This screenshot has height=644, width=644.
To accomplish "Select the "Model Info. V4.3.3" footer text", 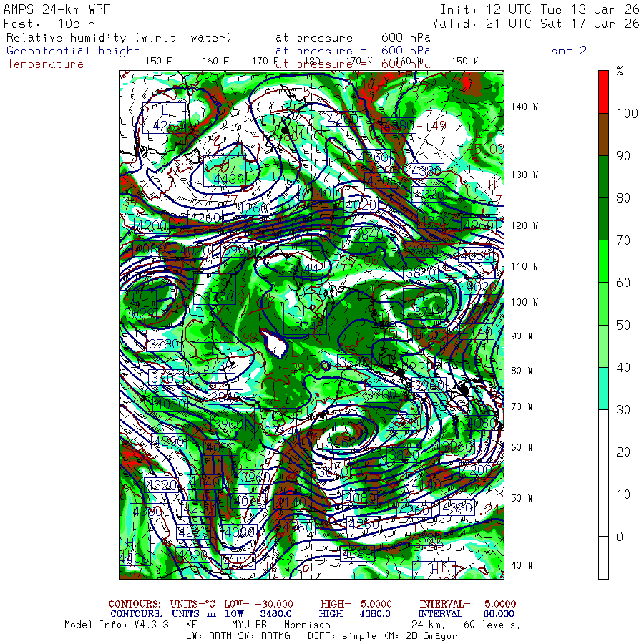I will point(116,625).
